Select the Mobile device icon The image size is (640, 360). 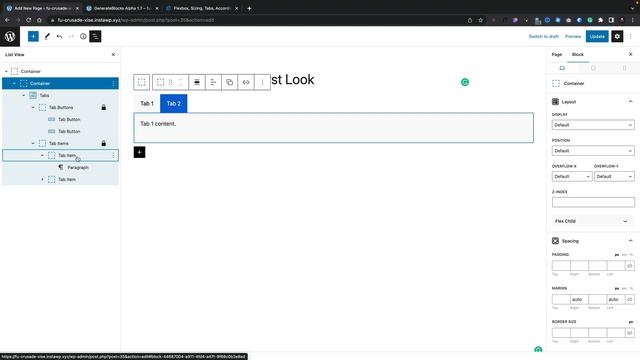[x=624, y=68]
